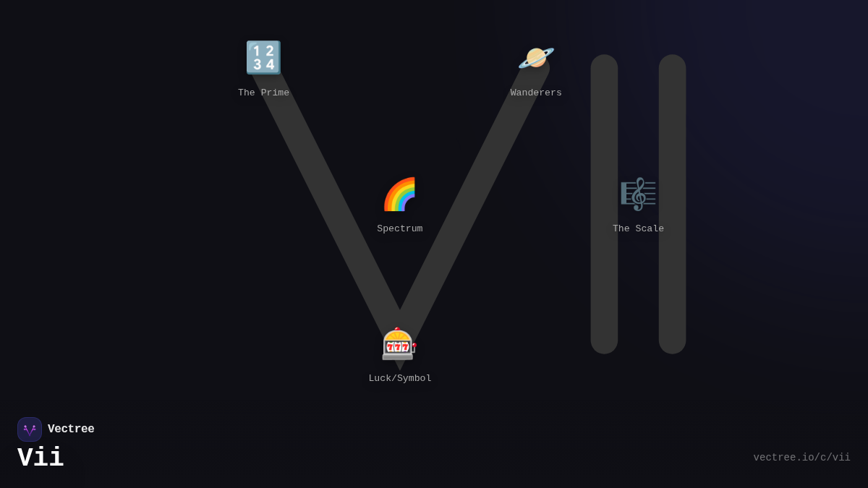
Task: Click the "Spectrum" text label
Action: click(399, 229)
